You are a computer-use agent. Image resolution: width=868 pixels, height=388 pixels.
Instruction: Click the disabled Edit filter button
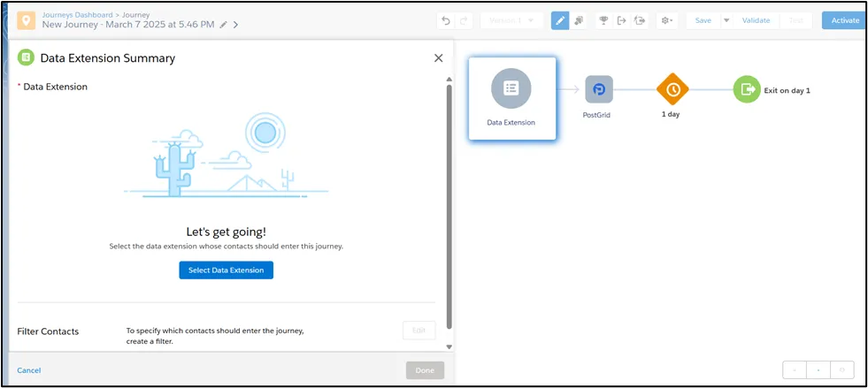pyautogui.click(x=419, y=331)
